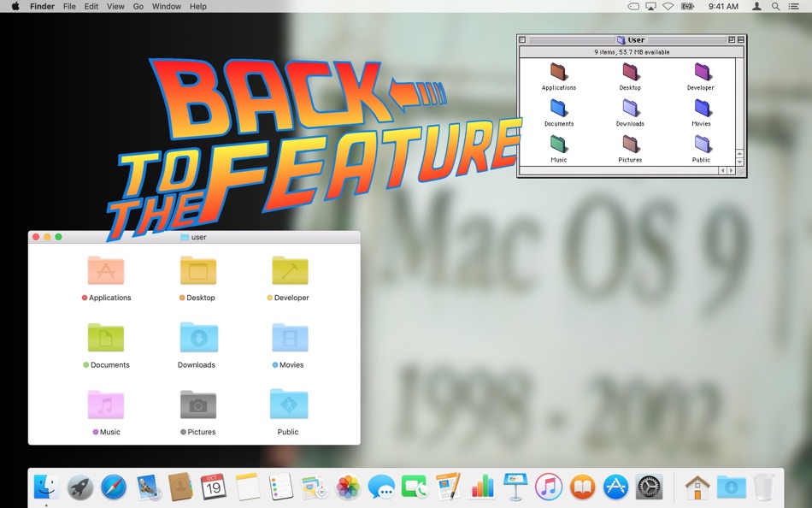Select pink Music folder in user window

point(106,405)
